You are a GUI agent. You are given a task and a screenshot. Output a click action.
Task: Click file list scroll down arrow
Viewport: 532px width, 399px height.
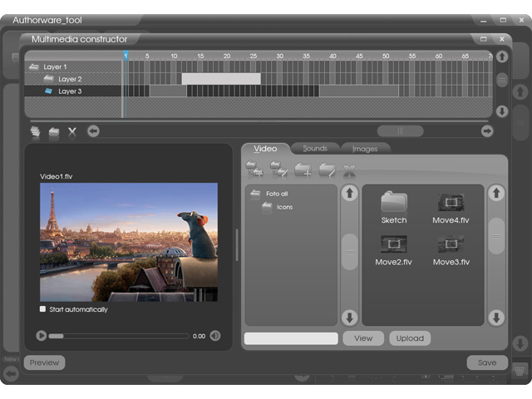tap(496, 318)
